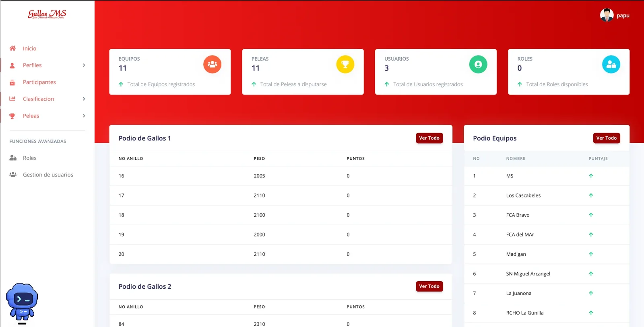
Task: Click team name RCHO La Gunilla
Action: (525, 313)
